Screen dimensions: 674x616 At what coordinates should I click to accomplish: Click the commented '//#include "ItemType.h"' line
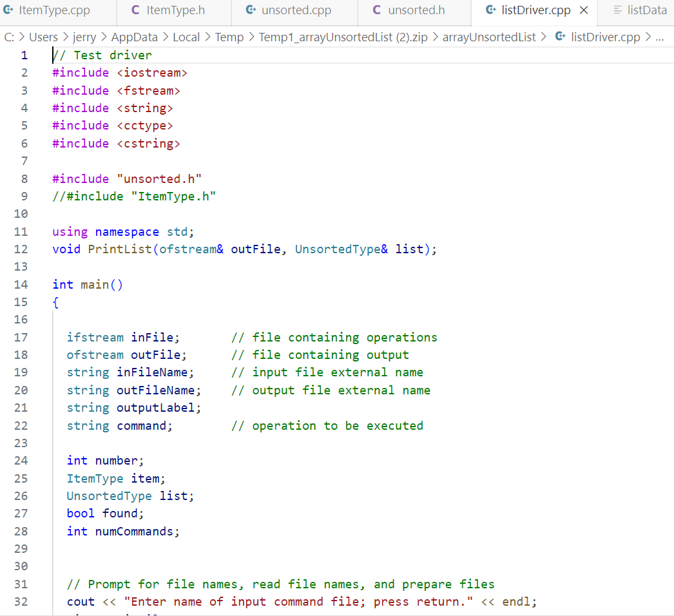(x=134, y=197)
